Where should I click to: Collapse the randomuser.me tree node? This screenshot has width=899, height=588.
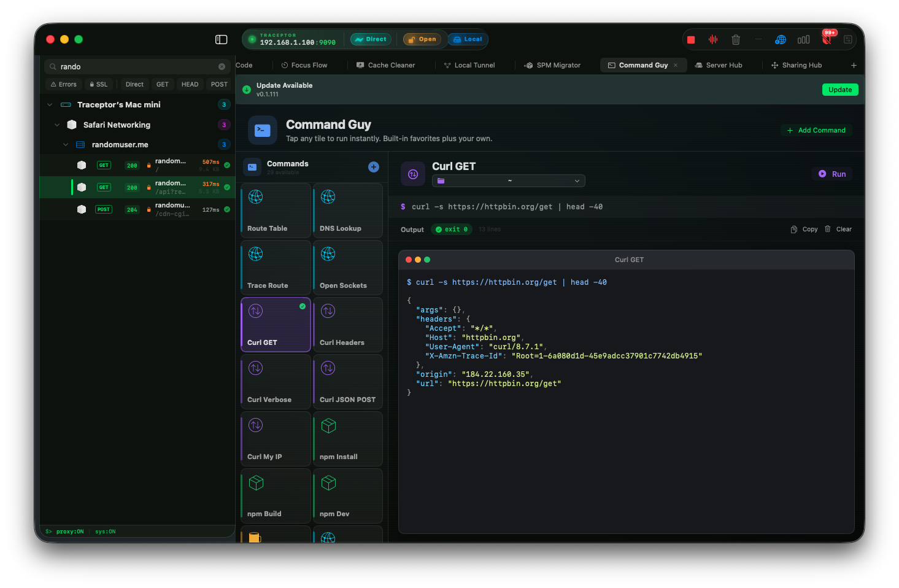click(66, 145)
